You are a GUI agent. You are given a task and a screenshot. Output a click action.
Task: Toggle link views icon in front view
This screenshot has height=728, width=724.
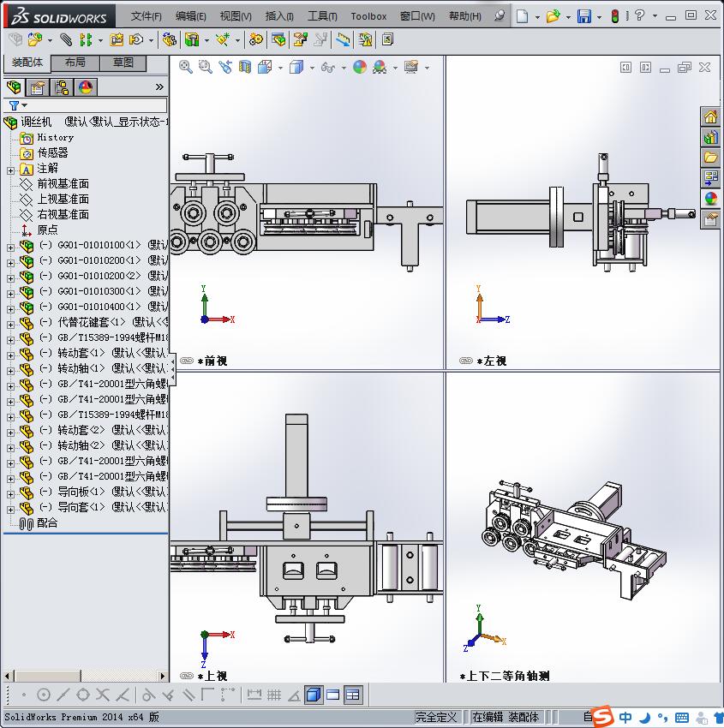pyautogui.click(x=187, y=361)
